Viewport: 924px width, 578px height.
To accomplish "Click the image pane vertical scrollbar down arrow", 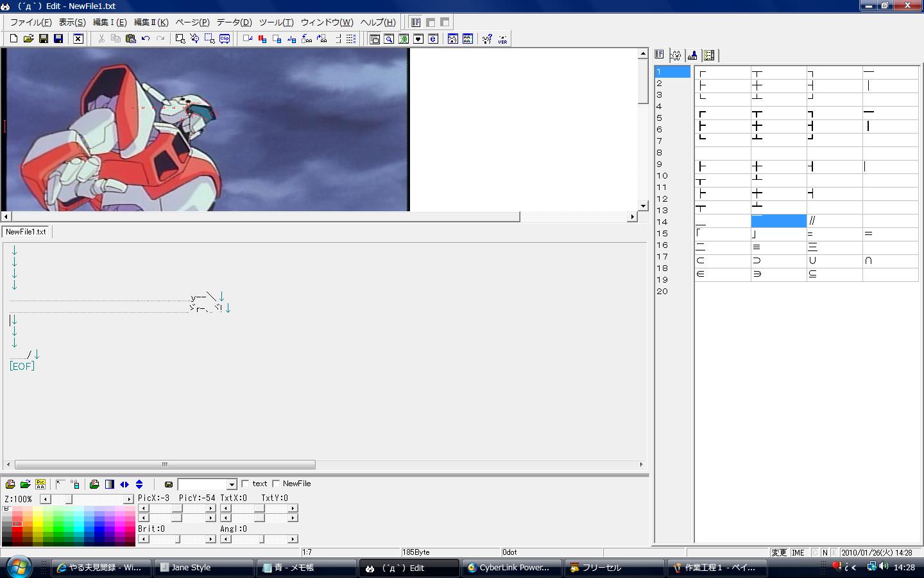I will [x=643, y=206].
